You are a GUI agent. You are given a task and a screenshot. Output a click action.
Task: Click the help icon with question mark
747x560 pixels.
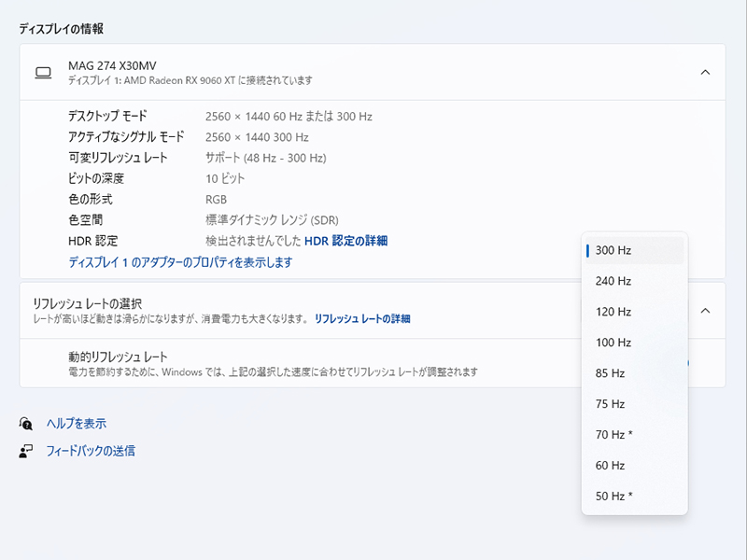tap(26, 424)
